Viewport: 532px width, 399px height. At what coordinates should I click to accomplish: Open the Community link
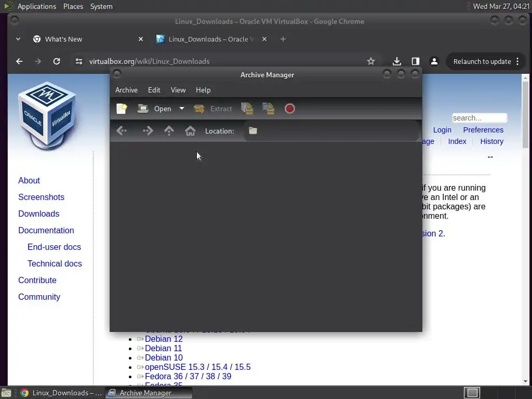coord(39,297)
